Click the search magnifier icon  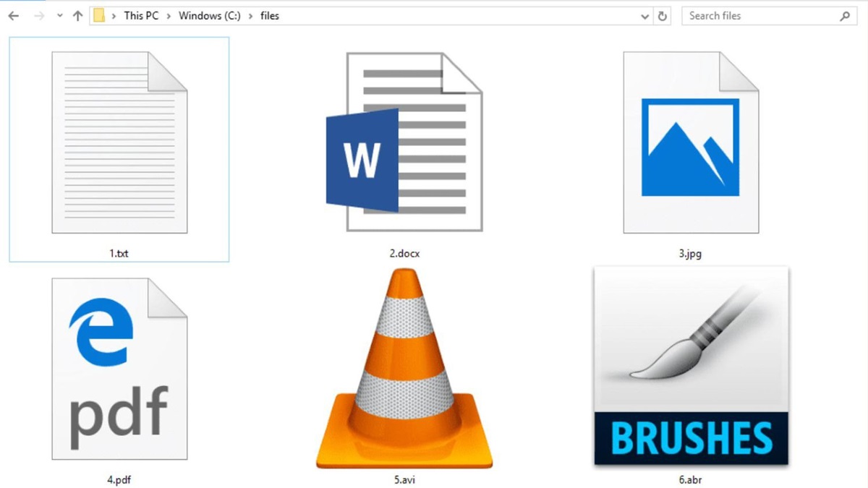(x=845, y=16)
